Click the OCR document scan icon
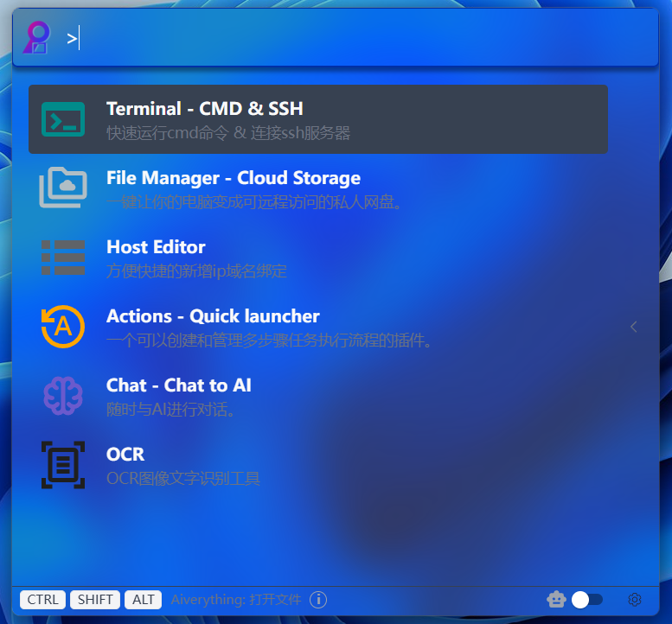 [x=63, y=465]
